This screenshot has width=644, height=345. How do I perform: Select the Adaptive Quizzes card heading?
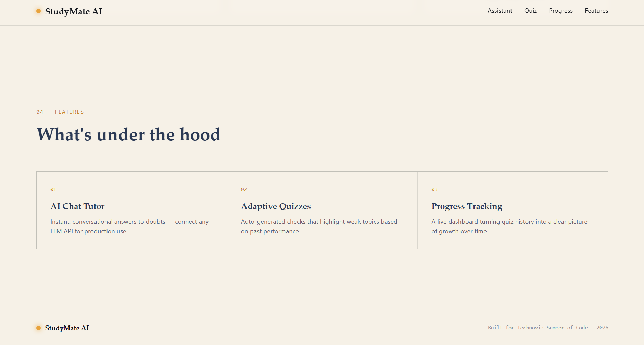pyautogui.click(x=276, y=206)
